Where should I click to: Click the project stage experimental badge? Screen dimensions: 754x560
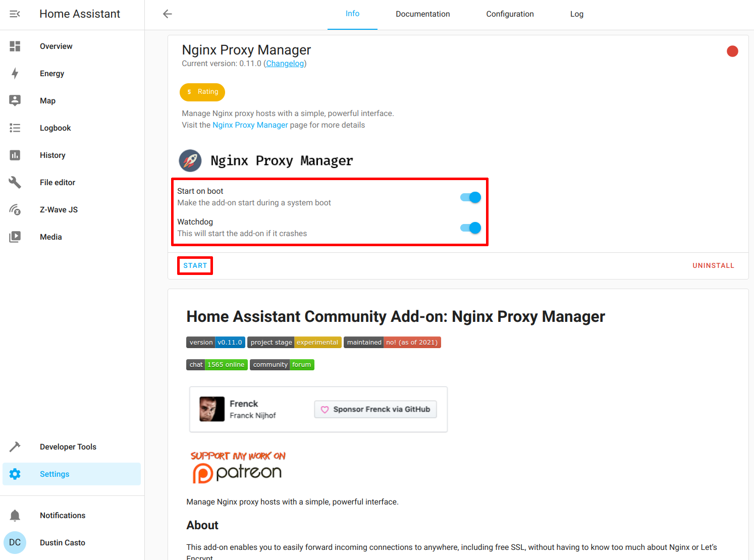click(x=294, y=343)
